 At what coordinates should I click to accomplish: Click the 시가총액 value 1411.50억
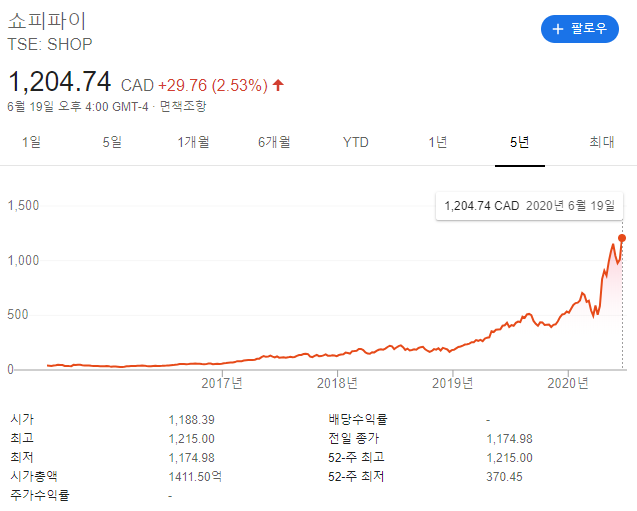[x=195, y=476]
